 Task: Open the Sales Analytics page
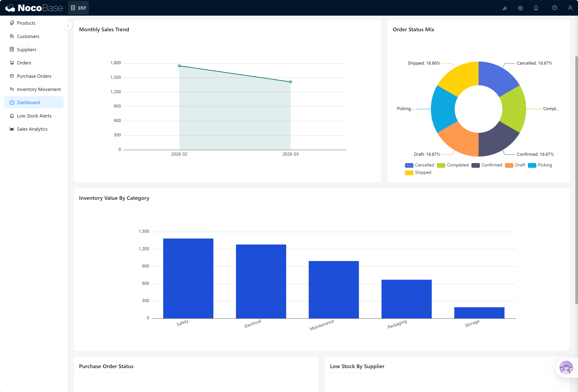(x=32, y=129)
